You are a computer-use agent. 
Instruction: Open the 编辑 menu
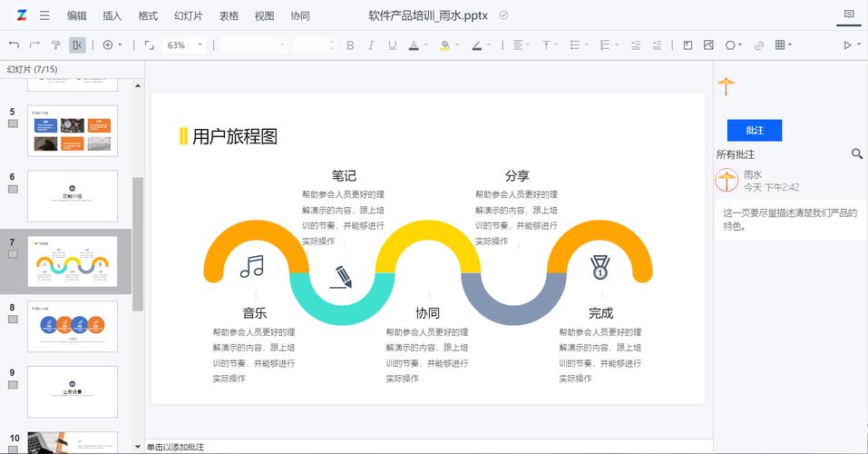[x=76, y=15]
